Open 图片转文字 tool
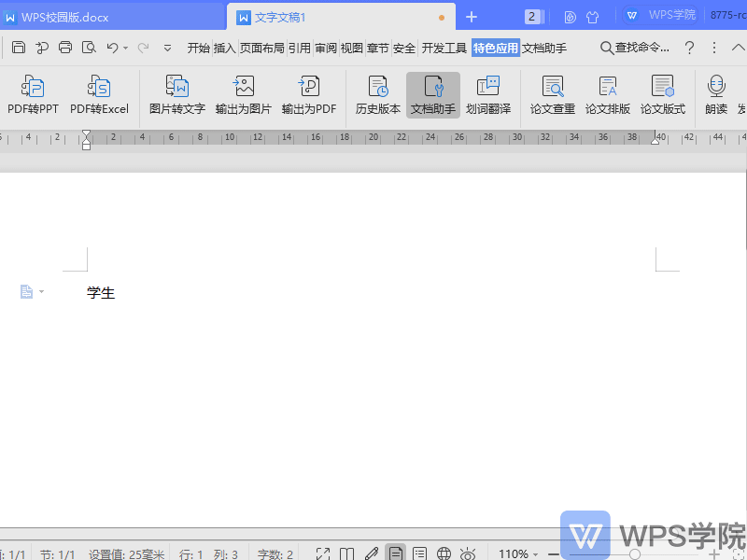747x560 pixels. [177, 95]
